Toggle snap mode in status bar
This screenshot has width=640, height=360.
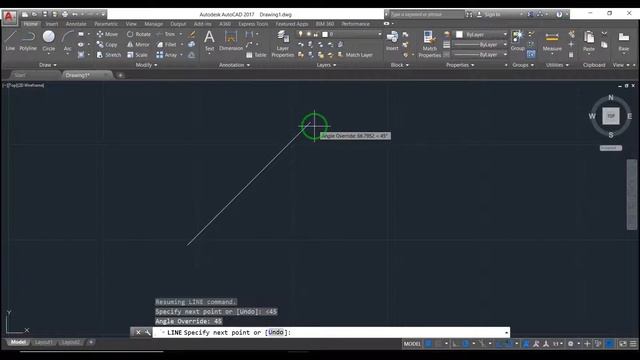tap(439, 344)
